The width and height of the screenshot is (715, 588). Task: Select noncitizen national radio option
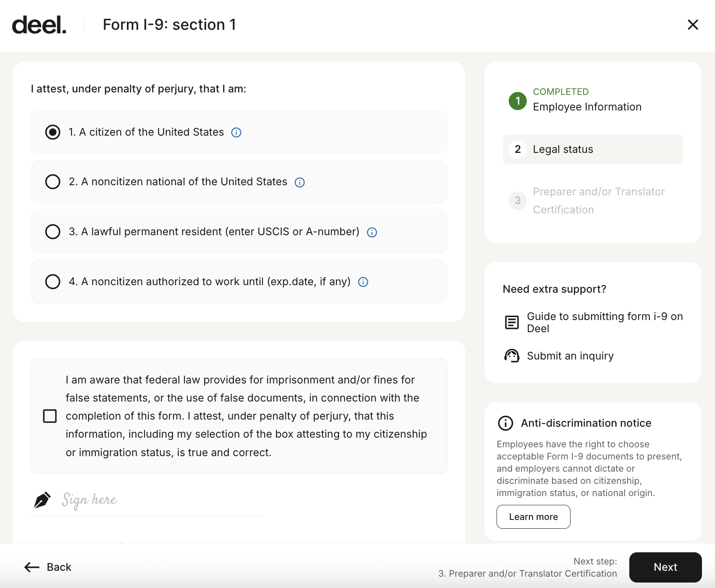(x=53, y=182)
